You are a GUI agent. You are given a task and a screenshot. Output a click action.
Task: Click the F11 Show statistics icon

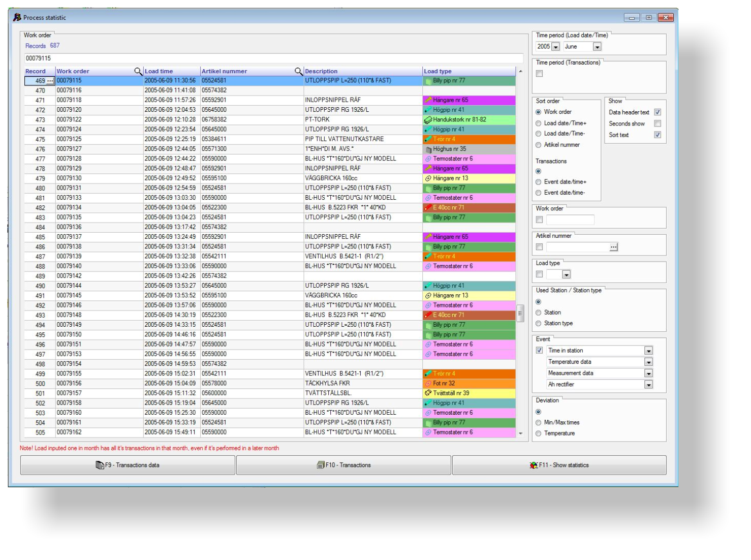click(x=533, y=465)
